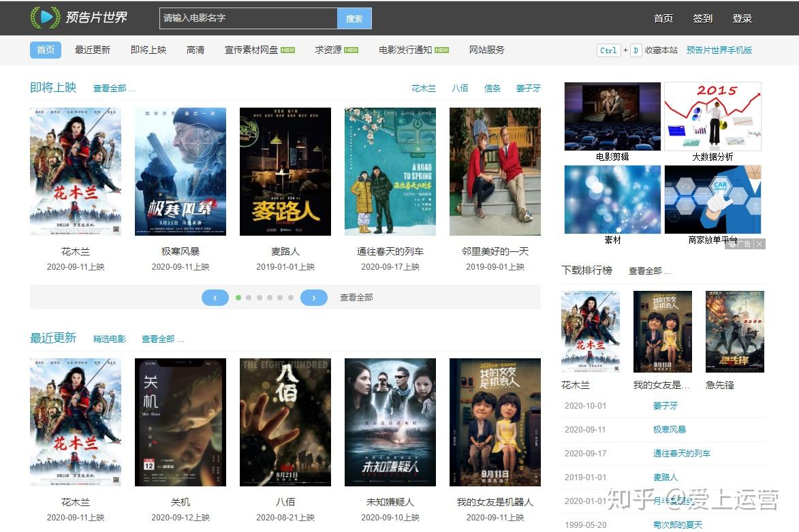799x532 pixels.
Task: Open 花木兰 poster in 下载排行榜
Action: coord(590,331)
